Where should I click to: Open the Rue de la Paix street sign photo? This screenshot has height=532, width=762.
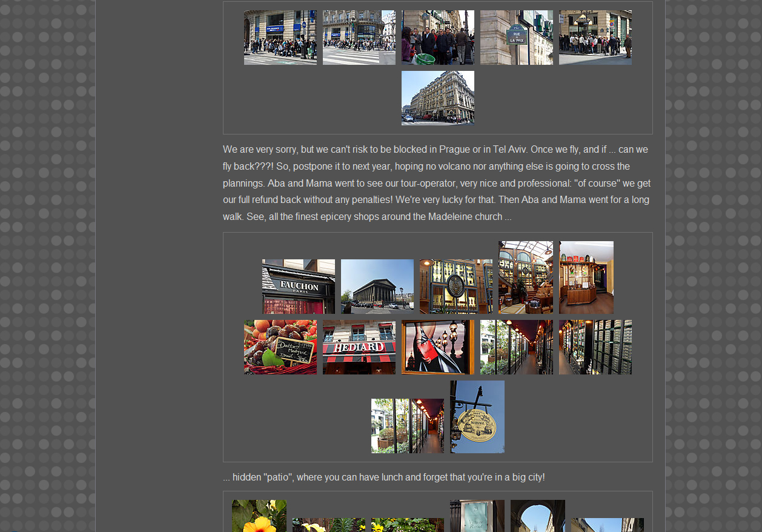[516, 38]
